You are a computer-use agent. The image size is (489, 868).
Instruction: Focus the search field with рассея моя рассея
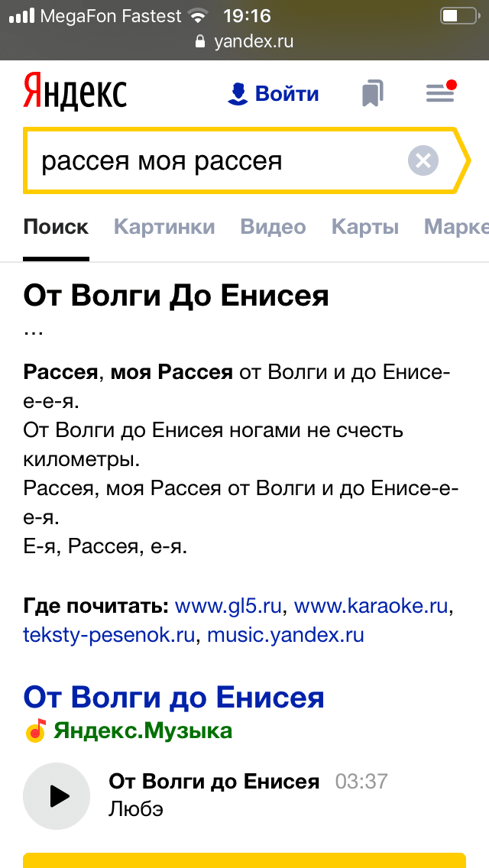pos(214,160)
